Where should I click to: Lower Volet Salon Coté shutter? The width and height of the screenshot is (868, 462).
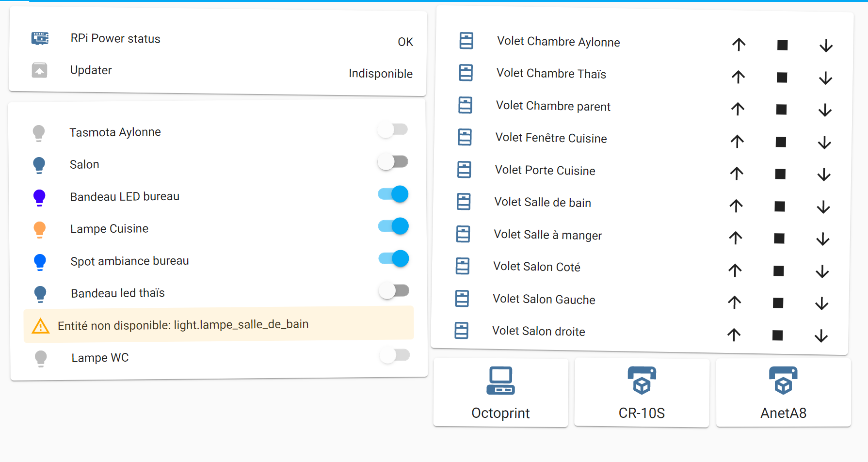822,271
